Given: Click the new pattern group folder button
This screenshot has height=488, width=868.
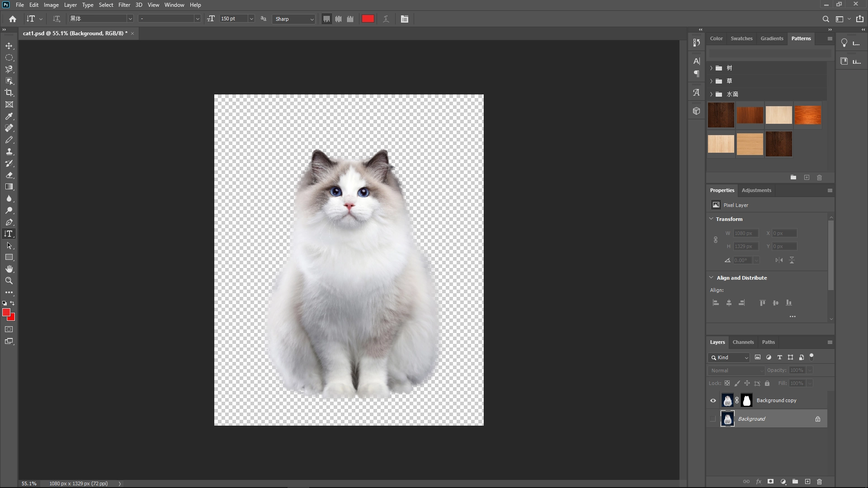Looking at the screenshot, I should [793, 178].
